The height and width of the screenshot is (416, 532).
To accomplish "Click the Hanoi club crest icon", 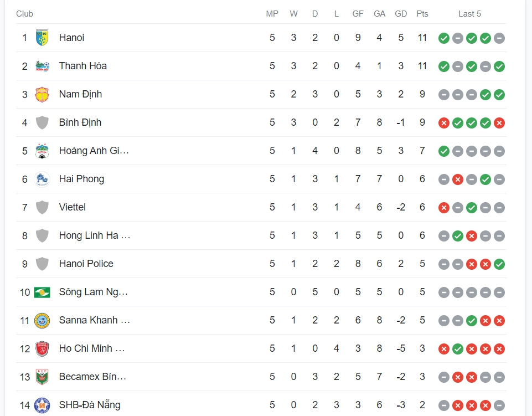I will (42, 38).
